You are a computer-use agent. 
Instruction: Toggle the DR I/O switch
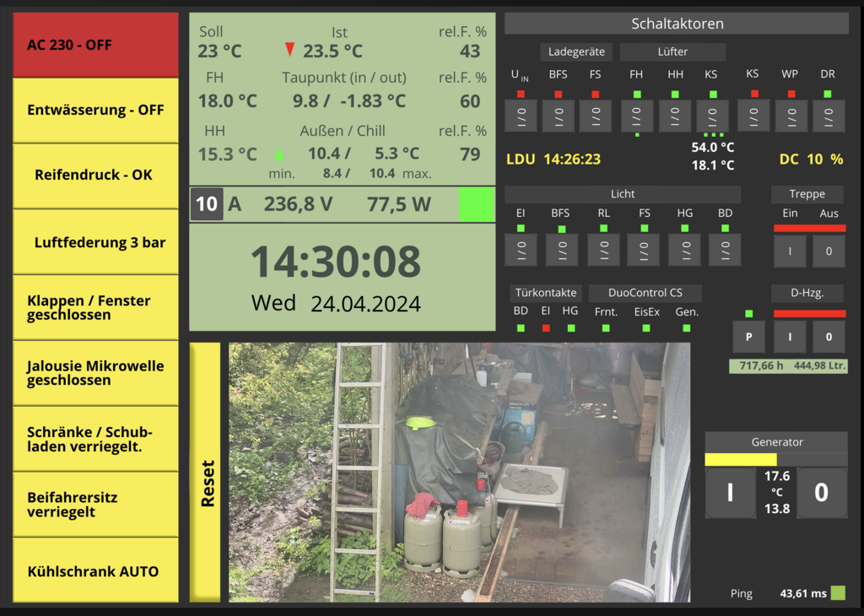point(828,116)
